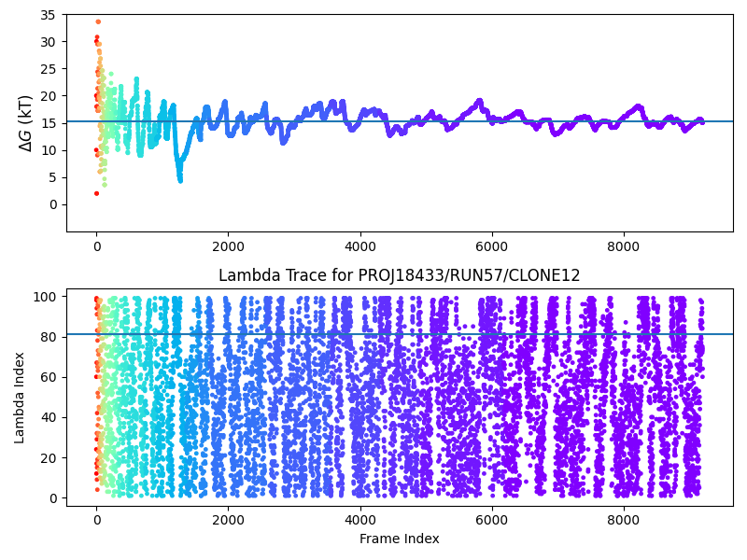This screenshot has width=747, height=560.
Task: Click y-axis tick 30 on ΔG plot
Action: click(x=48, y=42)
